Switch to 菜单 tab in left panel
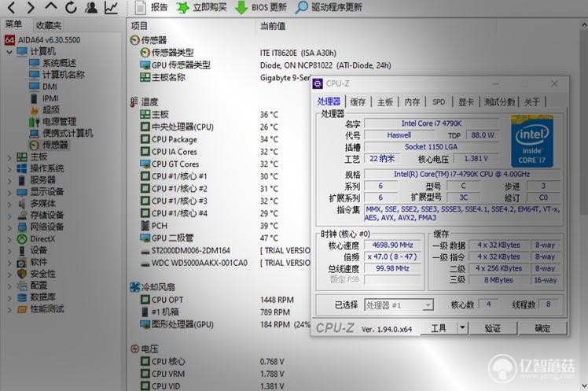The height and width of the screenshot is (391, 588). coord(14,24)
